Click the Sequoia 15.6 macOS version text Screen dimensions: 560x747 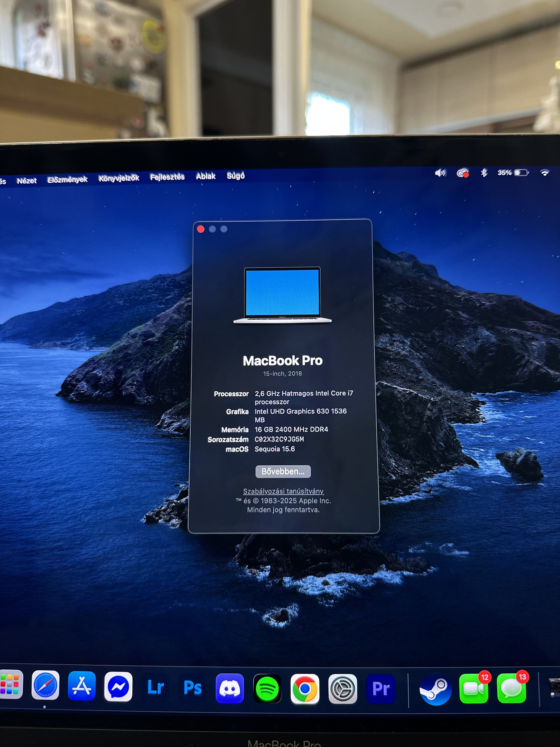coord(275,449)
